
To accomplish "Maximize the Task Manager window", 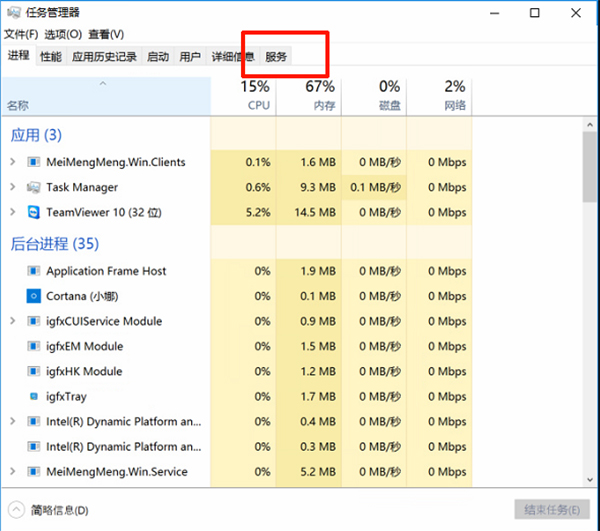I will (x=535, y=13).
